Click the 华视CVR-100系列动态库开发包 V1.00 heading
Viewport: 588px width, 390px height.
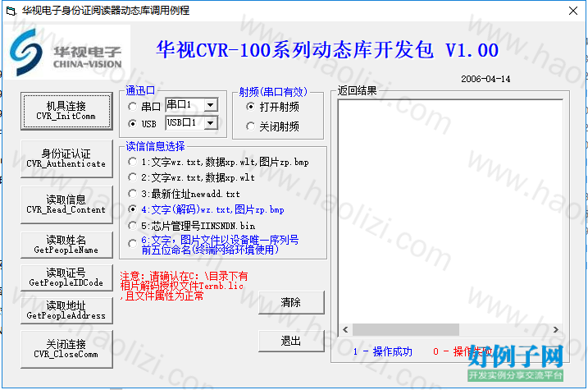(x=327, y=50)
